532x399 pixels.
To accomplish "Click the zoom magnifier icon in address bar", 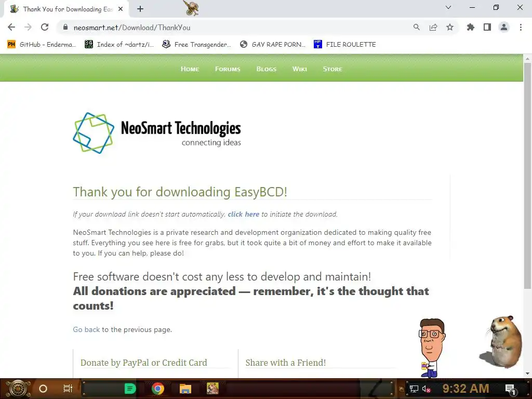I will pos(416,27).
